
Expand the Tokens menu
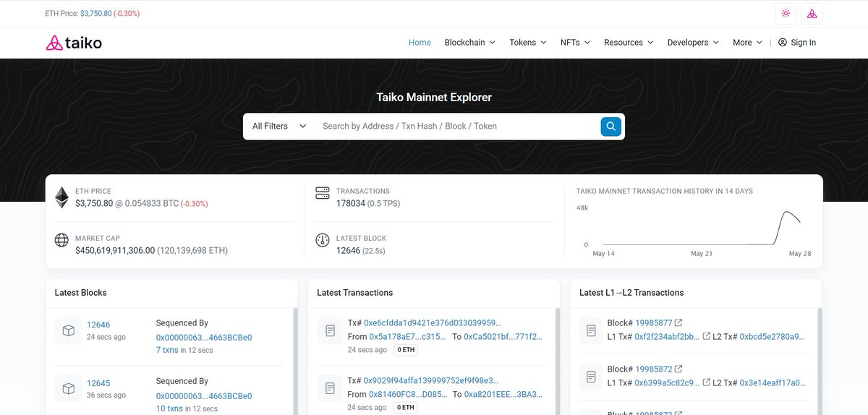528,43
